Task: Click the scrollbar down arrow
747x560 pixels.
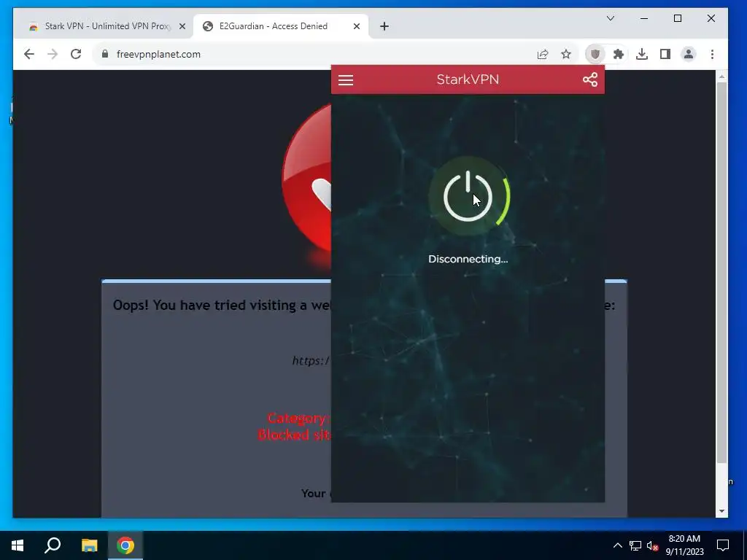Action: (x=721, y=511)
